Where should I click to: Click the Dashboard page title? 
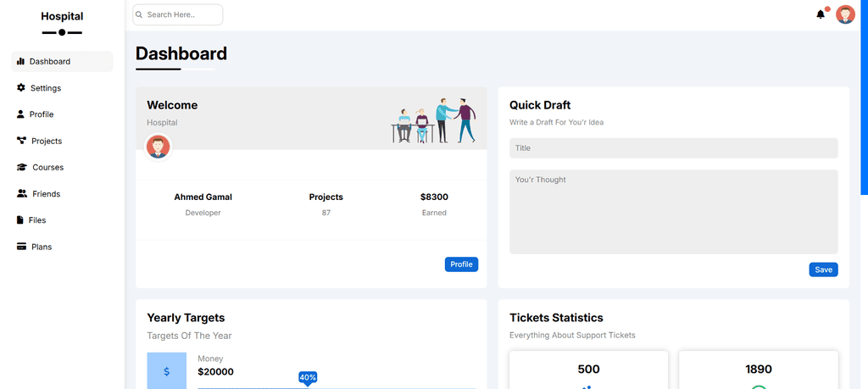pyautogui.click(x=181, y=53)
